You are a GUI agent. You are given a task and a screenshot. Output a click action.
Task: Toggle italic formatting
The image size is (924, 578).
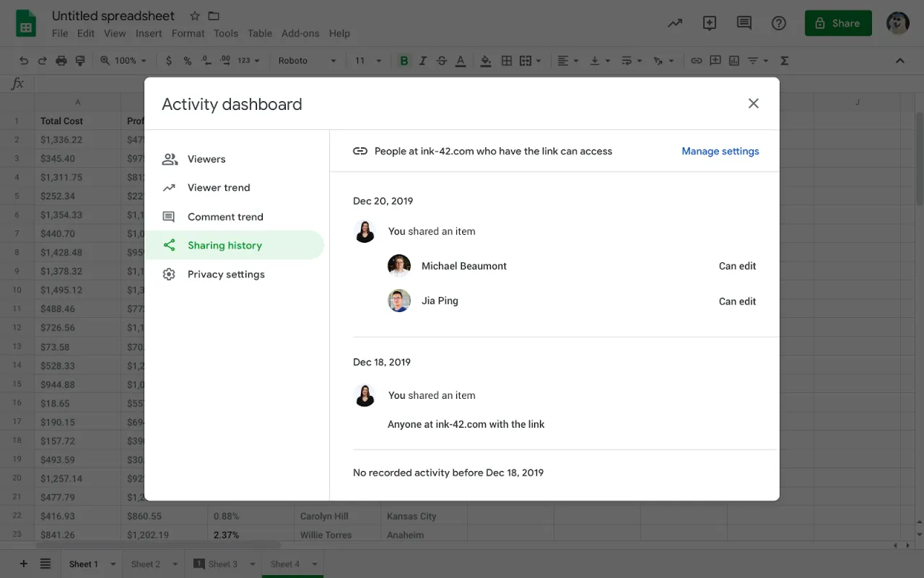click(x=422, y=61)
